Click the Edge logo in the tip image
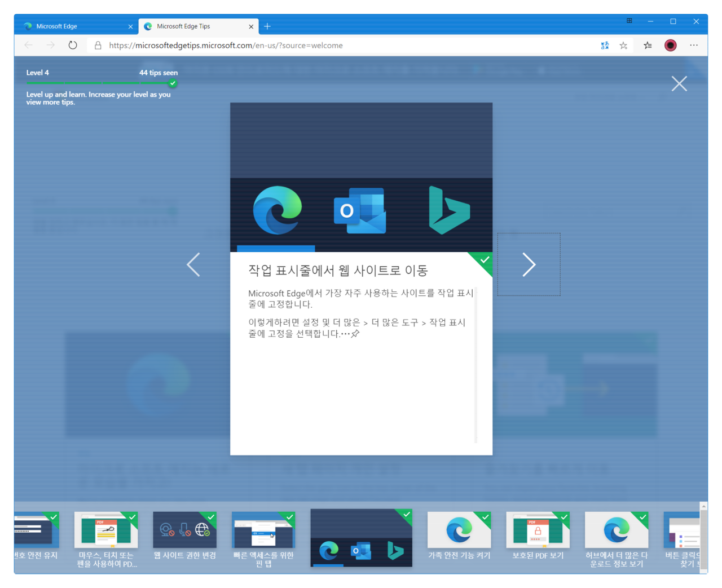Screen dimensions: 722x588 click(x=277, y=210)
